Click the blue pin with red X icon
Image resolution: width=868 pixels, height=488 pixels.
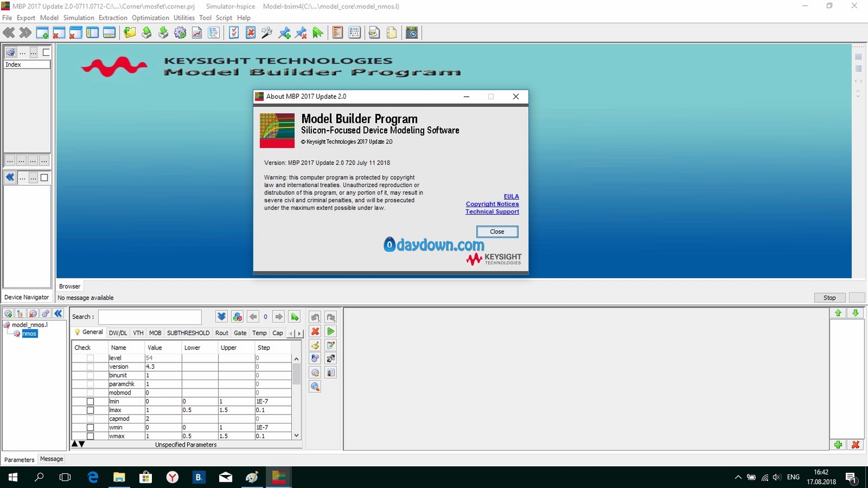coord(301,33)
